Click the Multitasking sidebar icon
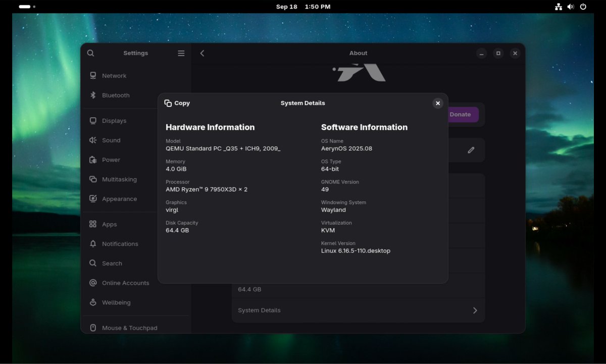This screenshot has height=364, width=606. click(93, 179)
